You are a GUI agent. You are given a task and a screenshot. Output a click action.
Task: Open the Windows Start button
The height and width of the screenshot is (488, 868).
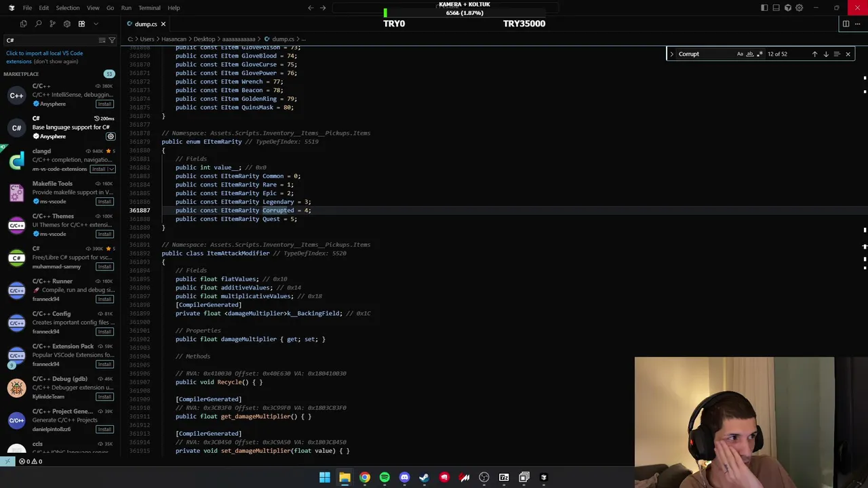(325, 477)
